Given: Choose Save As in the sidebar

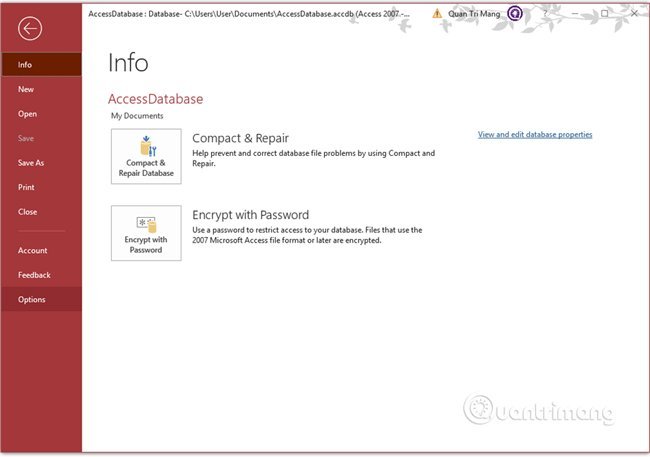Looking at the screenshot, I should point(31,162).
